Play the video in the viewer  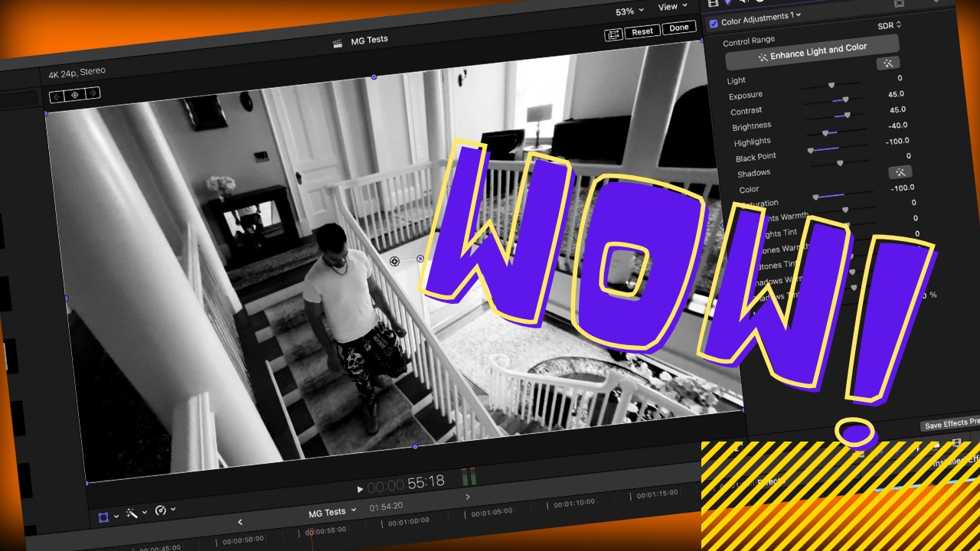tap(360, 488)
